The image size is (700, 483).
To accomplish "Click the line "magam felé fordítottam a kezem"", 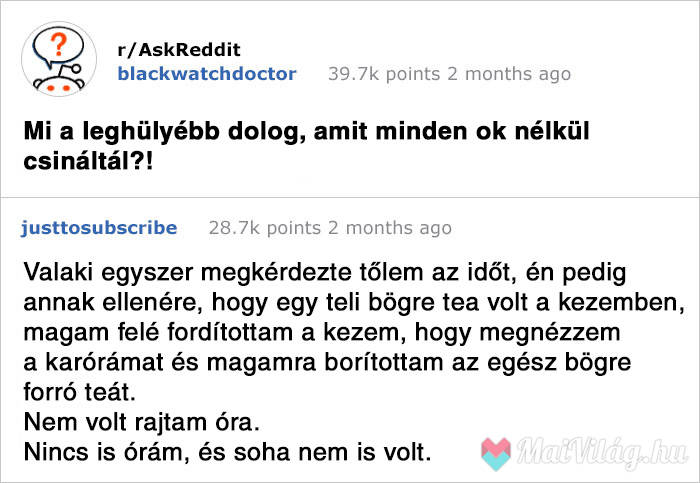I will [x=321, y=333].
